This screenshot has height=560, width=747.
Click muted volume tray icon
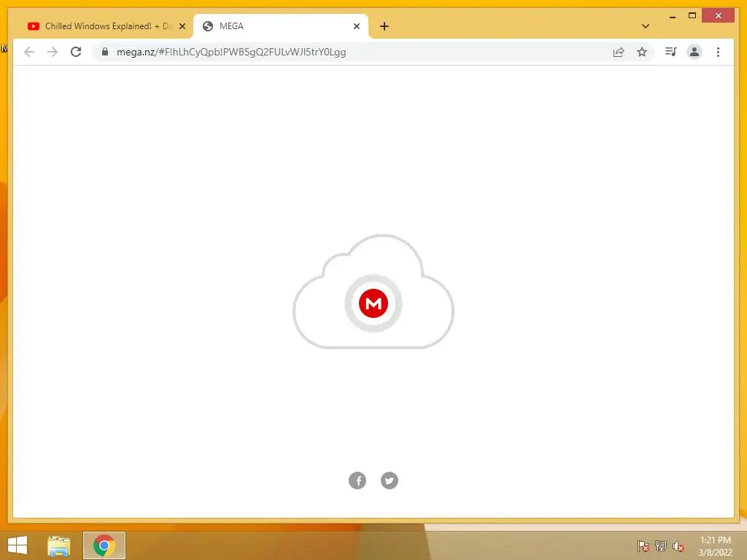[x=678, y=546]
